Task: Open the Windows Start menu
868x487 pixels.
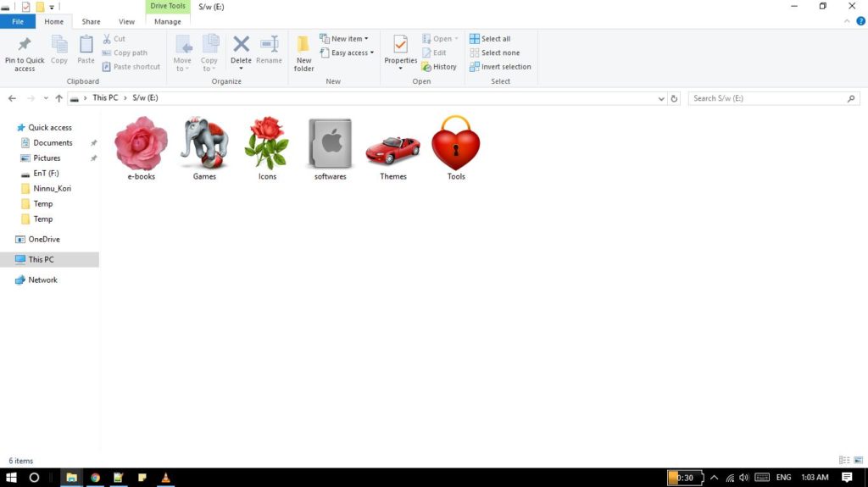Action: 11,477
